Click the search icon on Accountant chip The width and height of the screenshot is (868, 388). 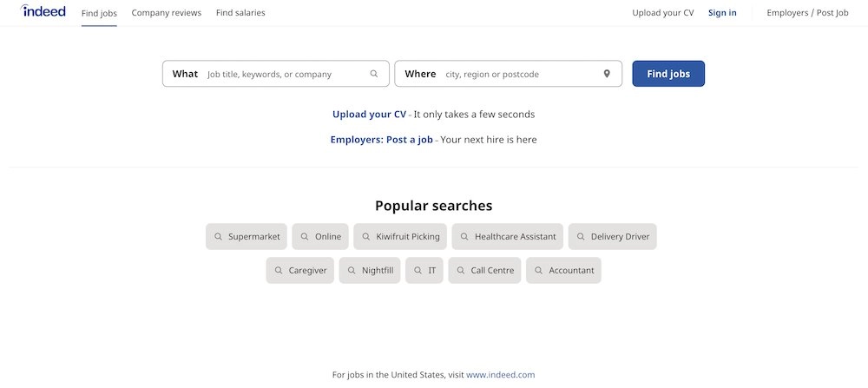click(x=539, y=270)
